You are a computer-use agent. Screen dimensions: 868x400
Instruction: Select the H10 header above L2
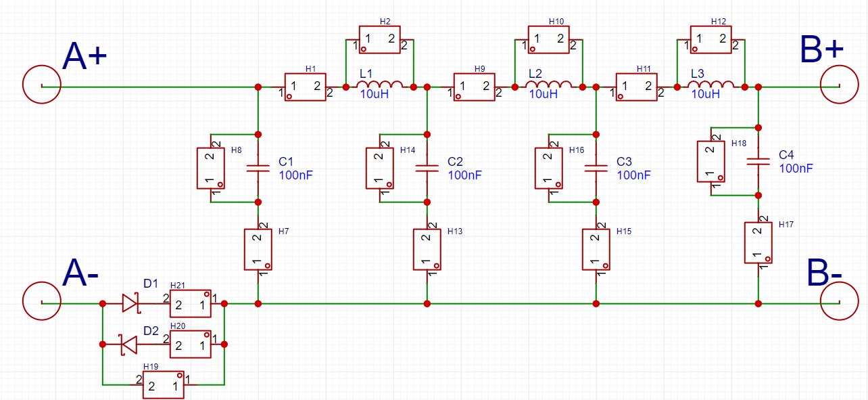click(x=548, y=39)
